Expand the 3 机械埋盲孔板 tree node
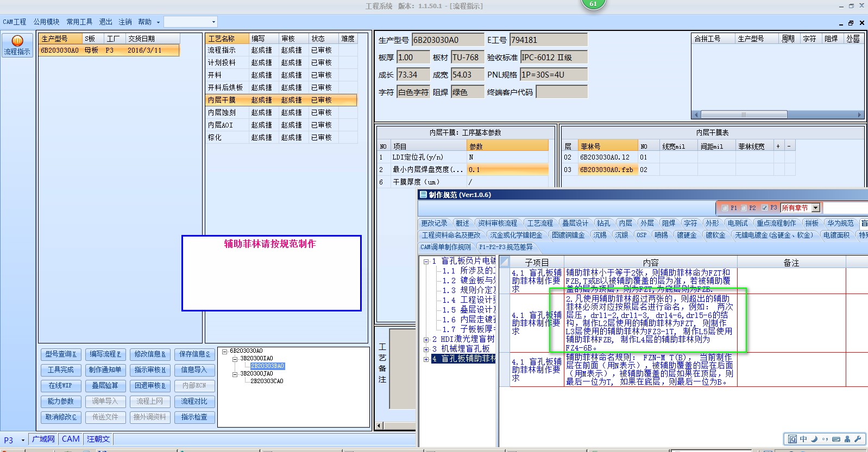 coord(426,349)
